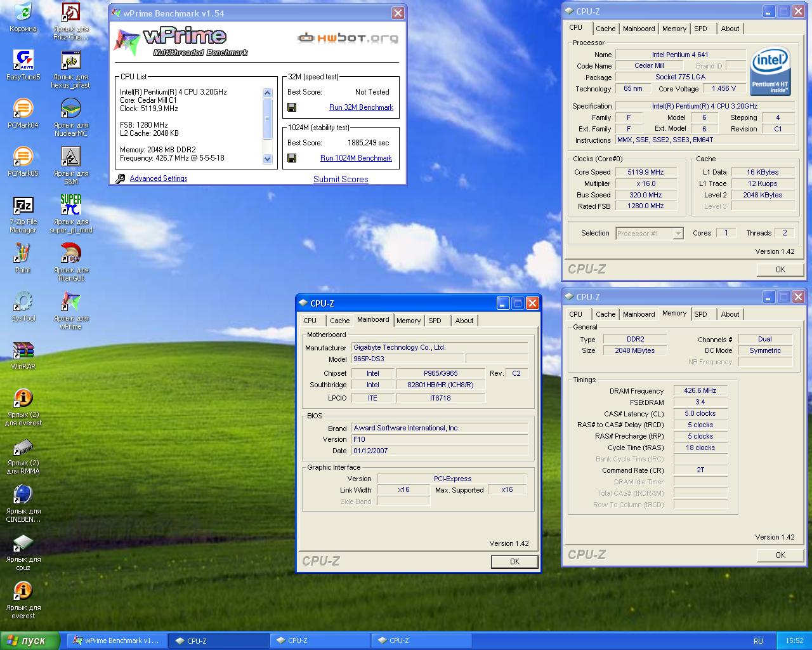The height and width of the screenshot is (650, 812).
Task: Switch to third CPU-Z taskbar button
Action: click(421, 640)
